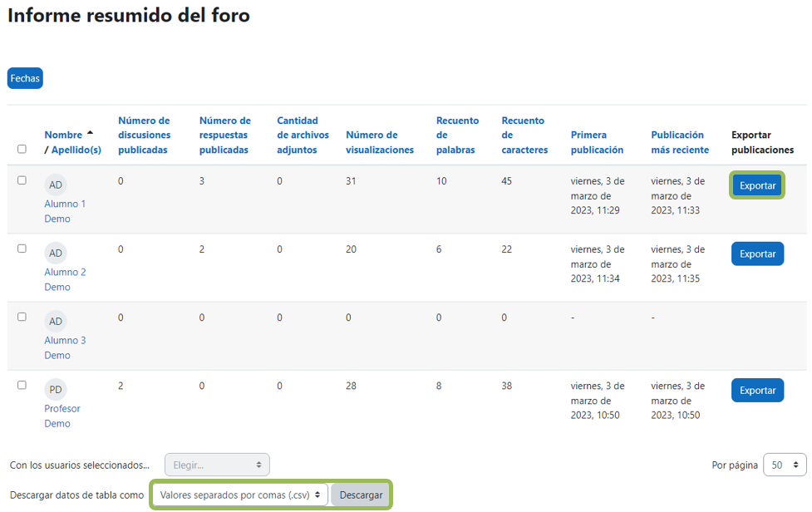Screen dimensions: 812x512
Task: Export publications for Profesor Demo
Action: point(755,389)
